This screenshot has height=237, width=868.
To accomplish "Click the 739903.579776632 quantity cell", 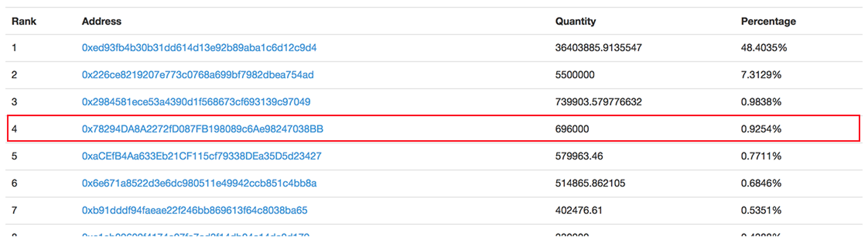I will pyautogui.click(x=598, y=102).
